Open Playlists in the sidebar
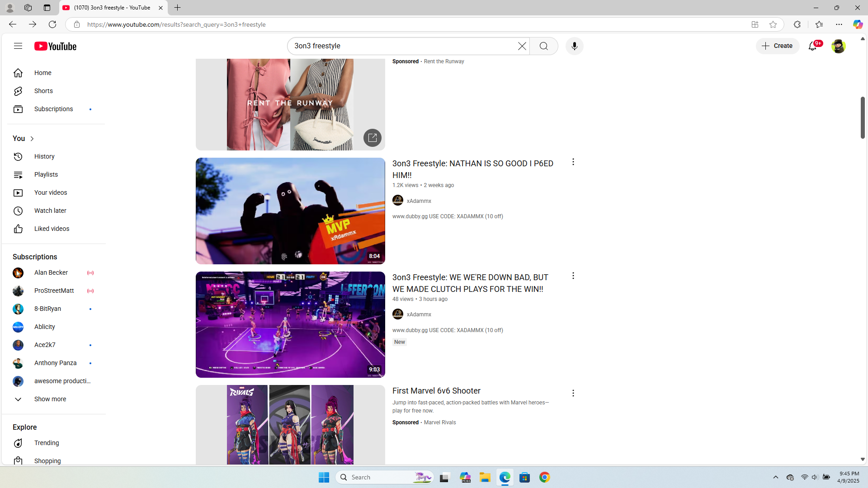Image resolution: width=868 pixels, height=488 pixels. [x=52, y=174]
